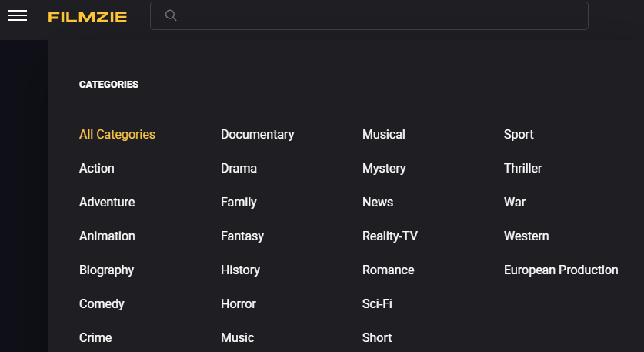This screenshot has height=352, width=644.
Task: Browse the Documentary category
Action: click(x=257, y=134)
